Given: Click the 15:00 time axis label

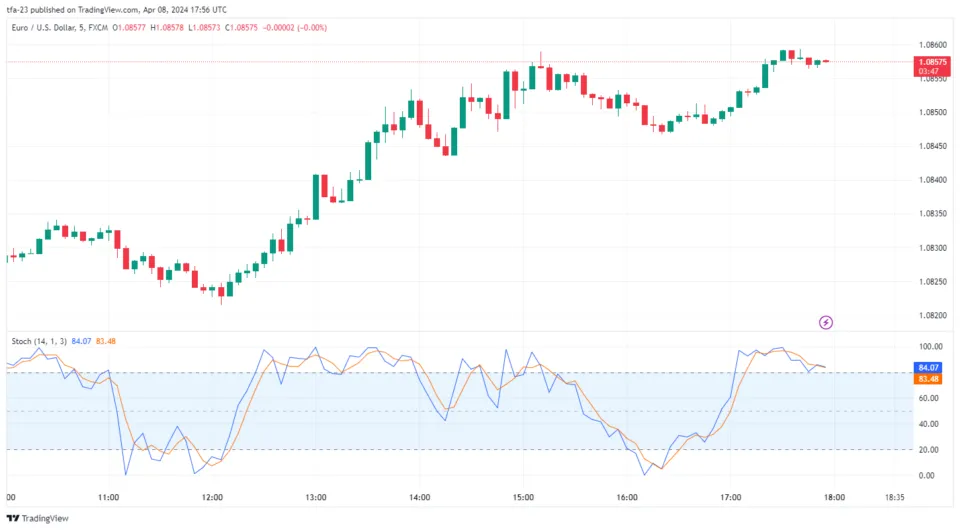Looking at the screenshot, I should [x=523, y=497].
